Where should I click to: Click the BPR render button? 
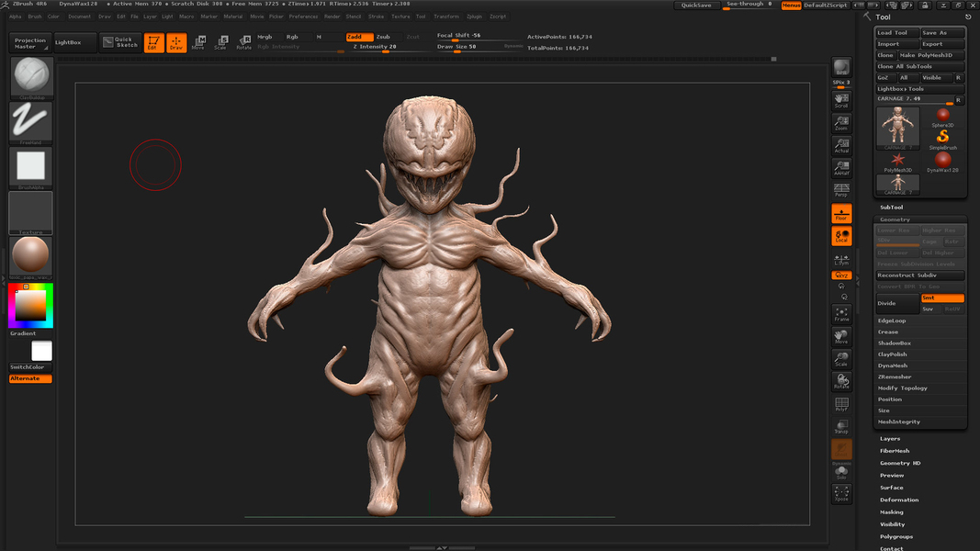point(841,67)
